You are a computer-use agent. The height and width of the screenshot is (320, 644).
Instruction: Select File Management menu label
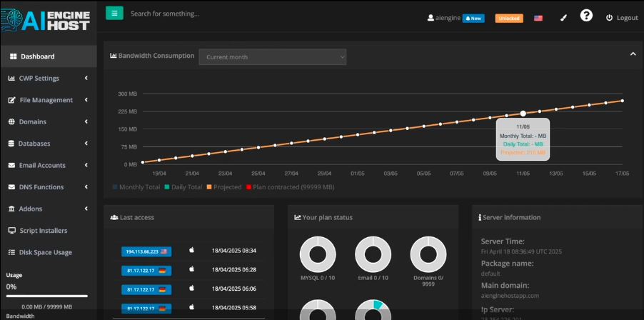point(46,100)
